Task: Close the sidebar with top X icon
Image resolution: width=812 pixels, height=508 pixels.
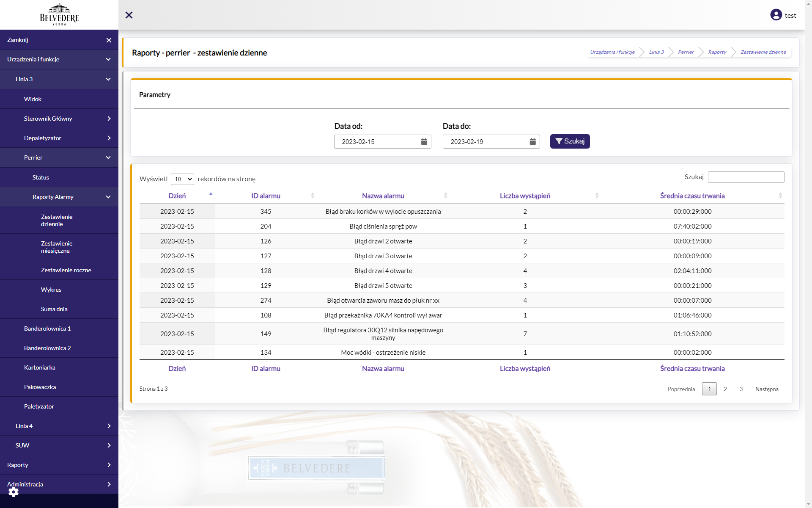Action: [x=129, y=15]
